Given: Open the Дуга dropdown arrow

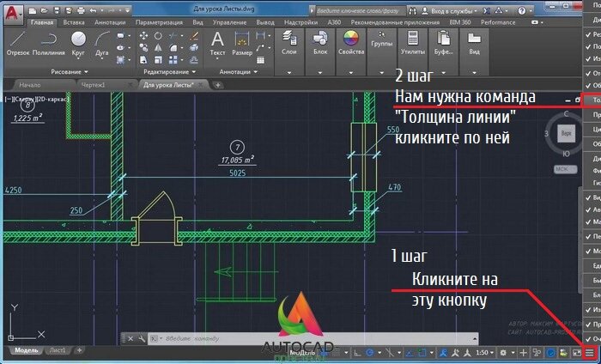Looking at the screenshot, I should (102, 58).
